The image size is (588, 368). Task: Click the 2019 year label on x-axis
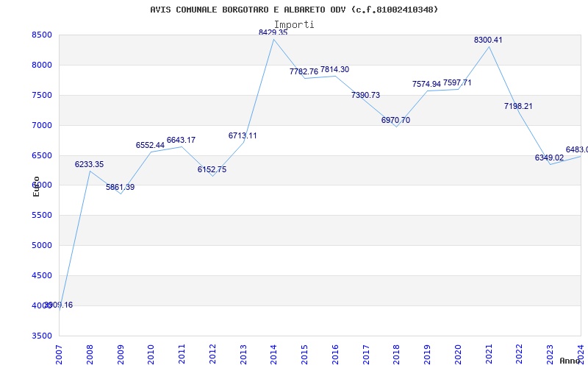(x=428, y=355)
